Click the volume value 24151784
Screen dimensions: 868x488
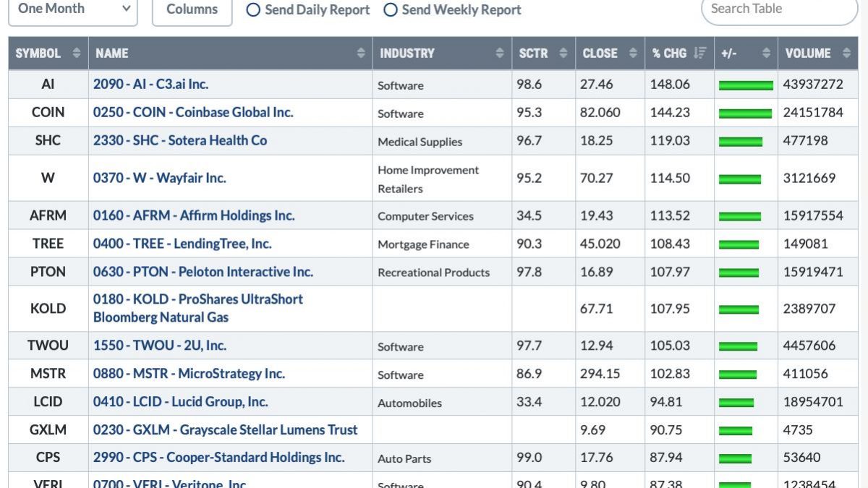(813, 112)
